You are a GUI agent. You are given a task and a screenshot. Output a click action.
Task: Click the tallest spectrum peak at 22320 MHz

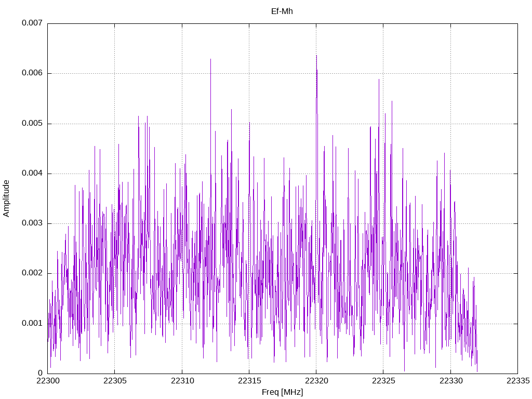316,56
